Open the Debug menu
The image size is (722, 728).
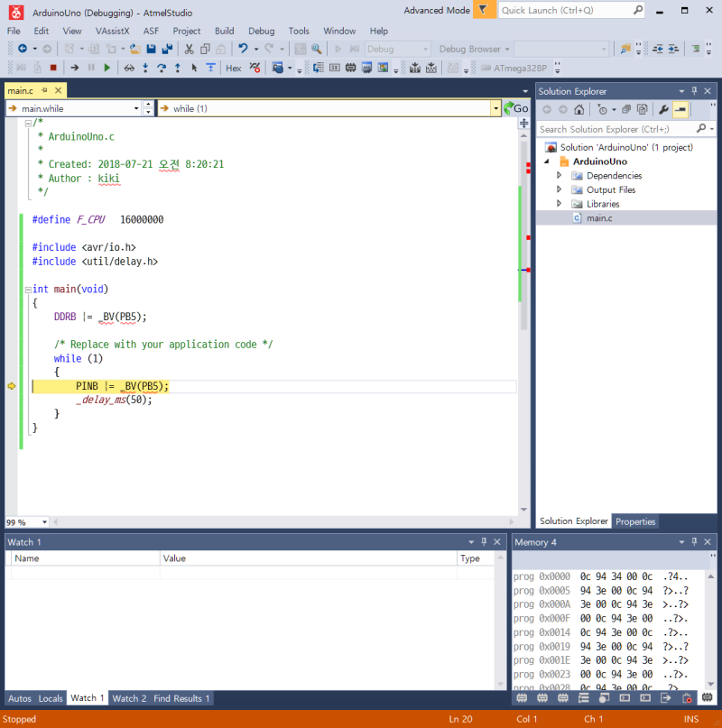tap(261, 31)
